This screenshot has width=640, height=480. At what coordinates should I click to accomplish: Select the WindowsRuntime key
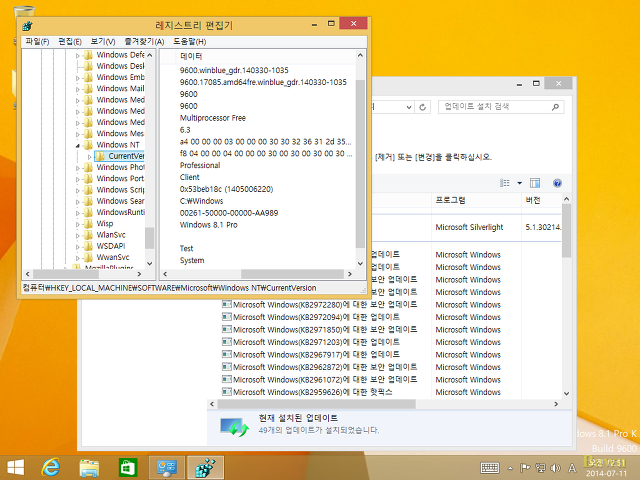click(120, 212)
